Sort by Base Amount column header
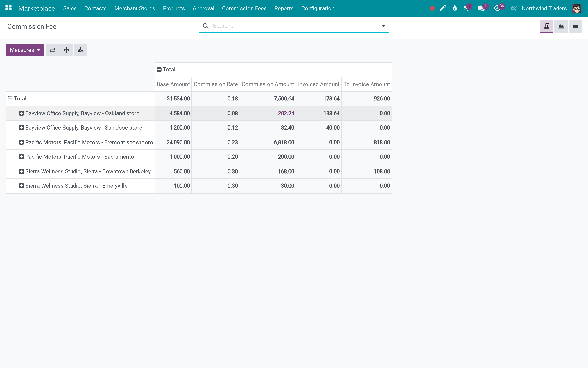 point(173,84)
